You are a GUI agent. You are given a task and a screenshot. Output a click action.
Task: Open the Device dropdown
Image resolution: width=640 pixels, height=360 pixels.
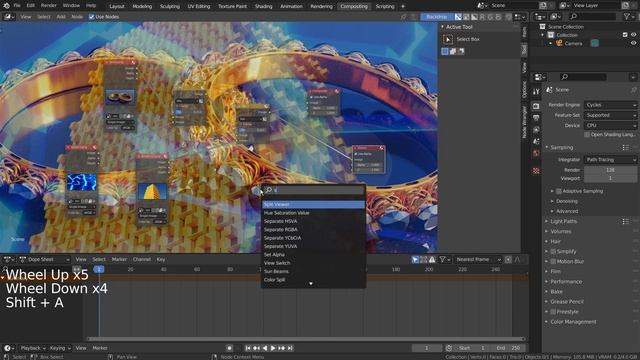(x=611, y=126)
